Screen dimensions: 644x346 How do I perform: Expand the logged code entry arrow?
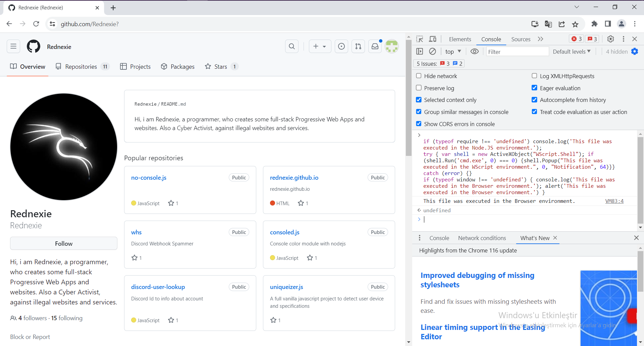[x=419, y=135]
